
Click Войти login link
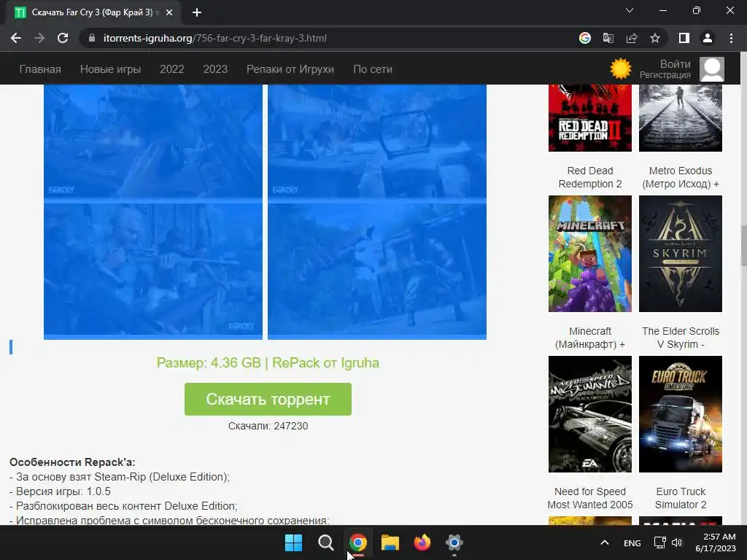point(675,64)
